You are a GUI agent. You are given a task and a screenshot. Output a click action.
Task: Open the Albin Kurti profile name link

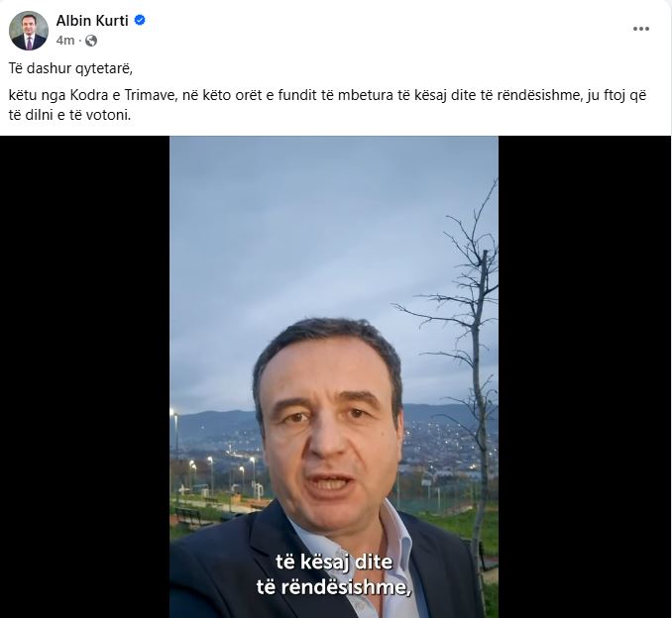(x=92, y=20)
